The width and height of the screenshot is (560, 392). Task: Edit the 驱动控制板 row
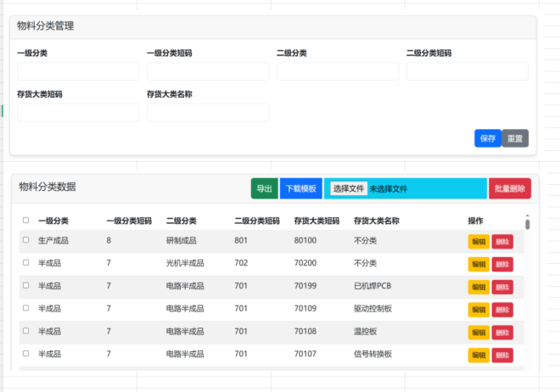pyautogui.click(x=479, y=310)
